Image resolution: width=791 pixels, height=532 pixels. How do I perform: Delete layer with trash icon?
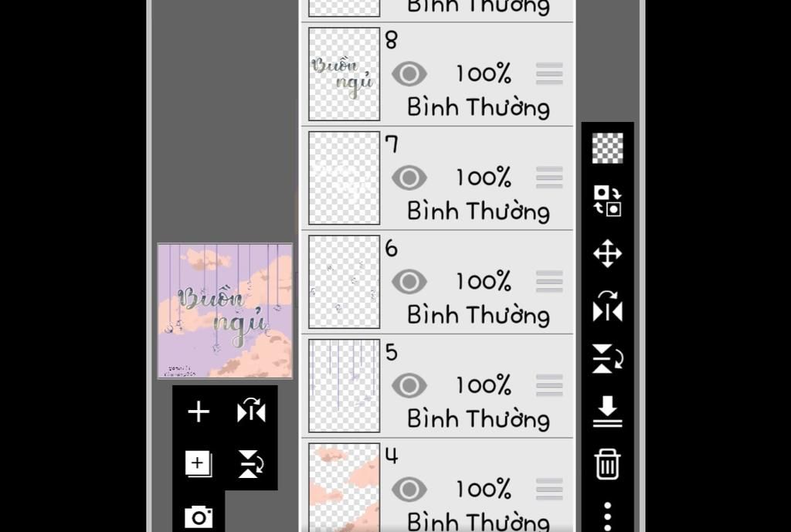pyautogui.click(x=607, y=464)
